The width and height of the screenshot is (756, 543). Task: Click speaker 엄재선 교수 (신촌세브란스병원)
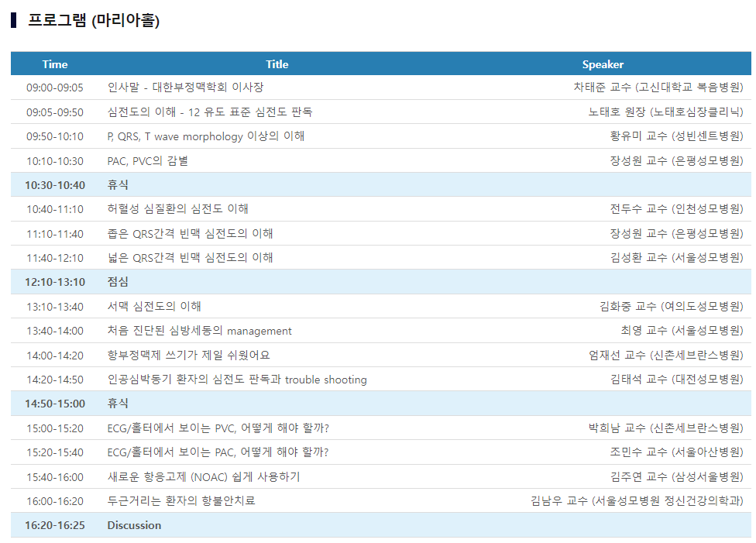click(666, 355)
